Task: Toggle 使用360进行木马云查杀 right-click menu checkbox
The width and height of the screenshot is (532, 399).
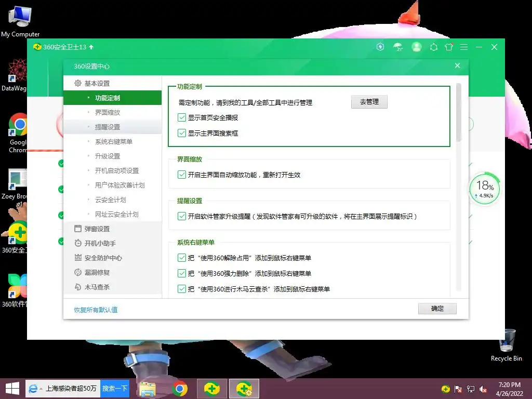Action: 182,289
